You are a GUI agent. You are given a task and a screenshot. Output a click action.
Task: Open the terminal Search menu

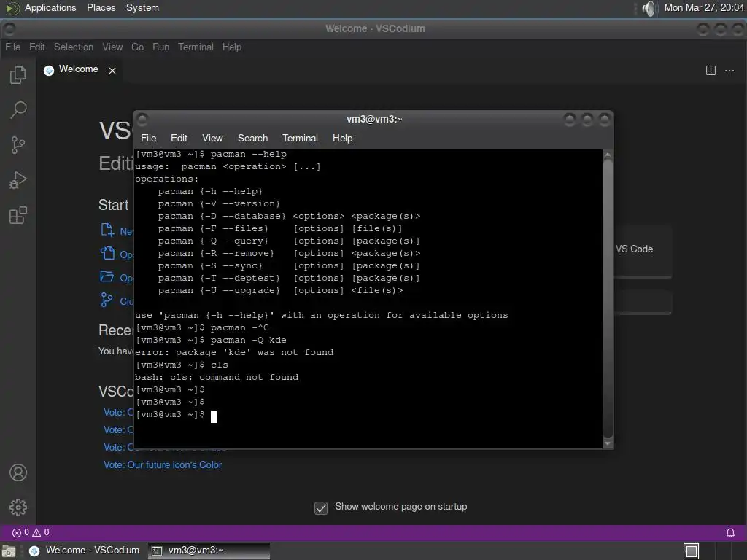coord(252,138)
